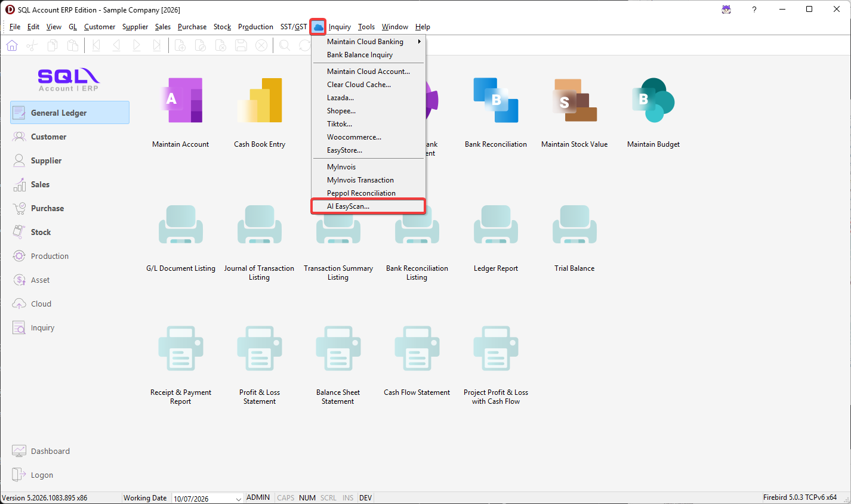
Task: Open the SST/GST menu
Action: coord(294,27)
